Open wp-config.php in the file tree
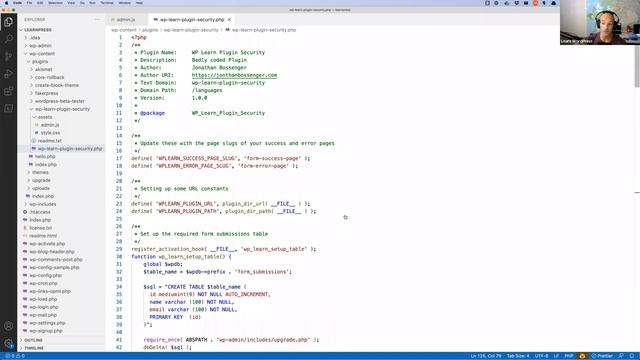 coord(45,276)
